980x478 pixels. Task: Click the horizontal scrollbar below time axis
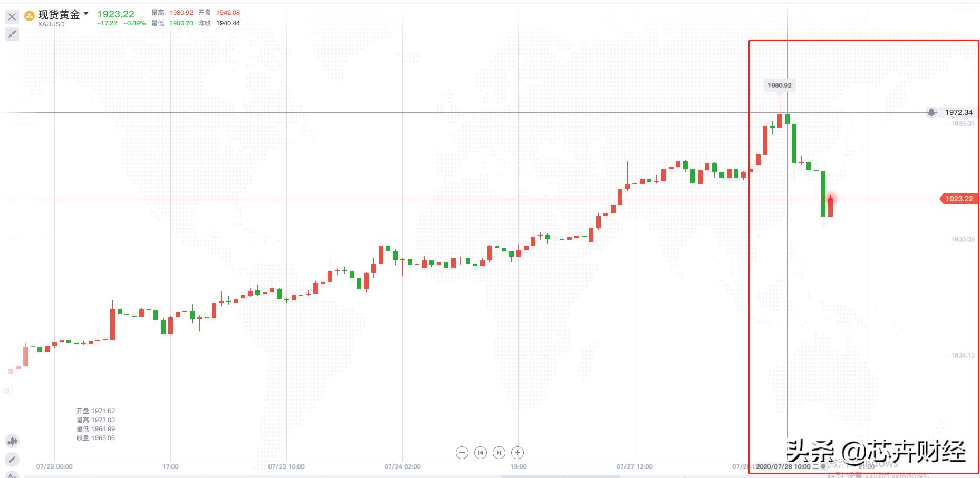point(560,476)
